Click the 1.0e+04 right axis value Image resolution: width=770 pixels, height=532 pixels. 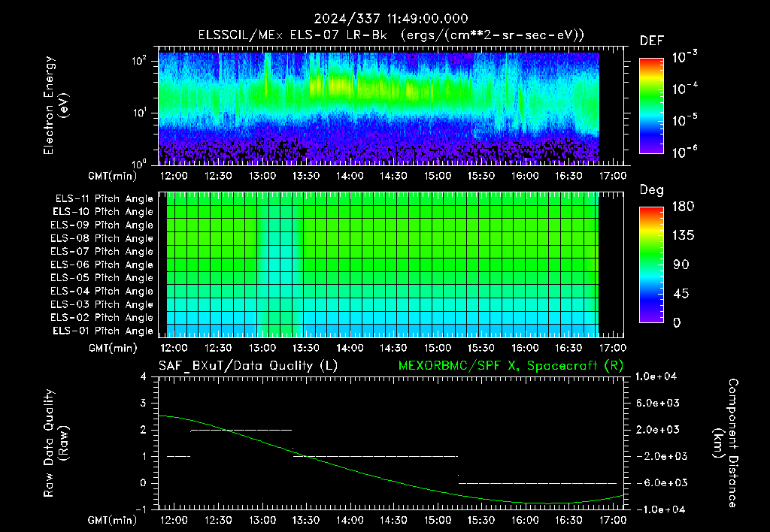coord(656,376)
